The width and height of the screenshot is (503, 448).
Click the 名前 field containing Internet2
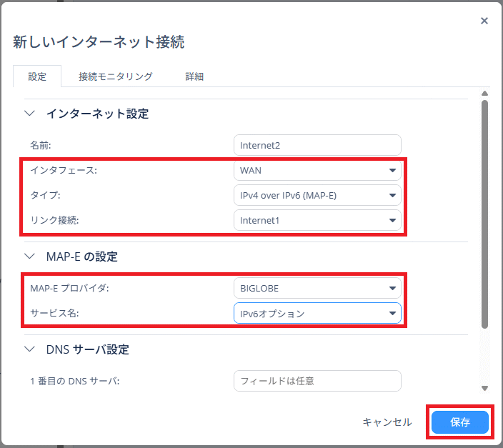pos(317,145)
